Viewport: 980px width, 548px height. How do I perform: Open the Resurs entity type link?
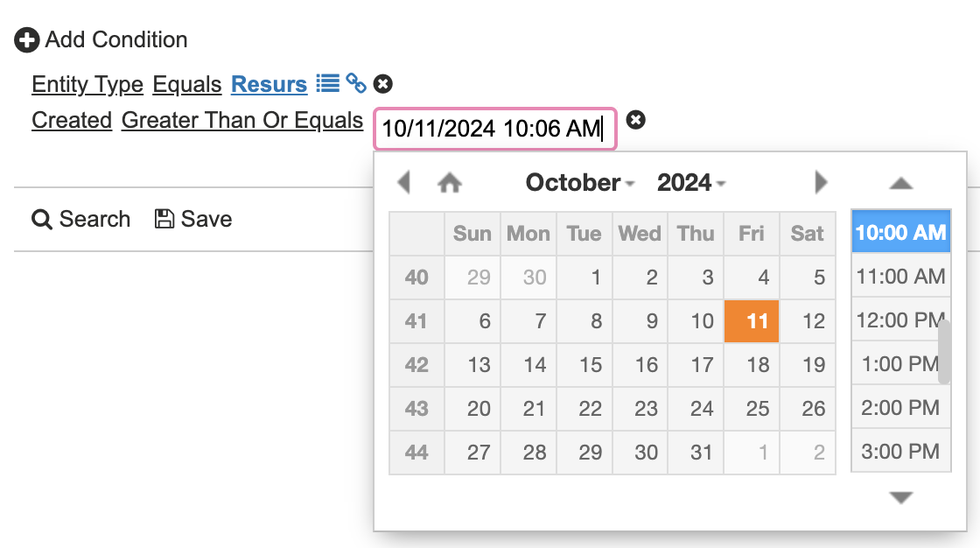pos(269,84)
